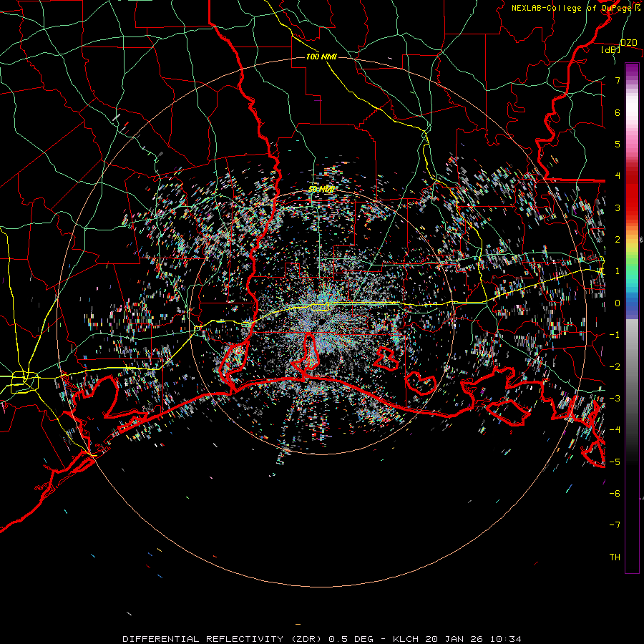Click the 6 value on color scale
The image size is (644, 644).
pyautogui.click(x=618, y=112)
